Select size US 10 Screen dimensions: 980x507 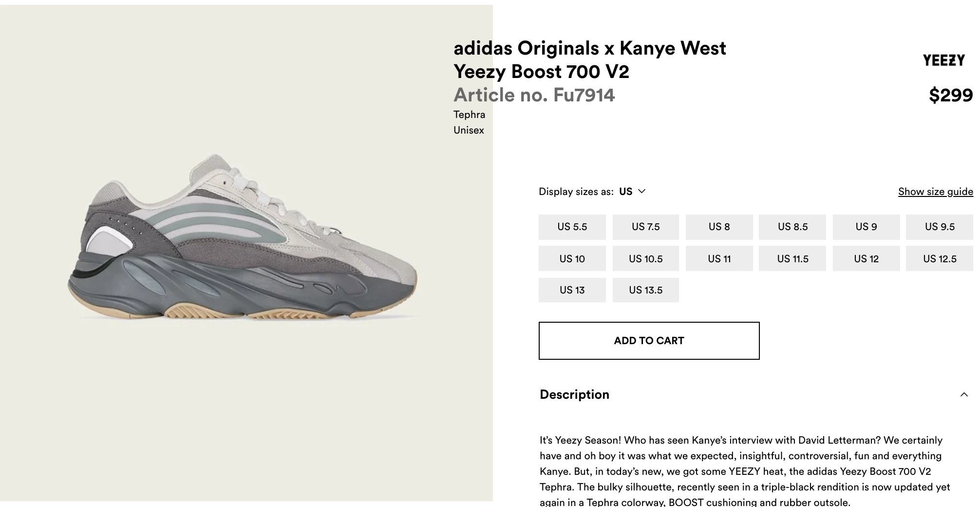572,259
